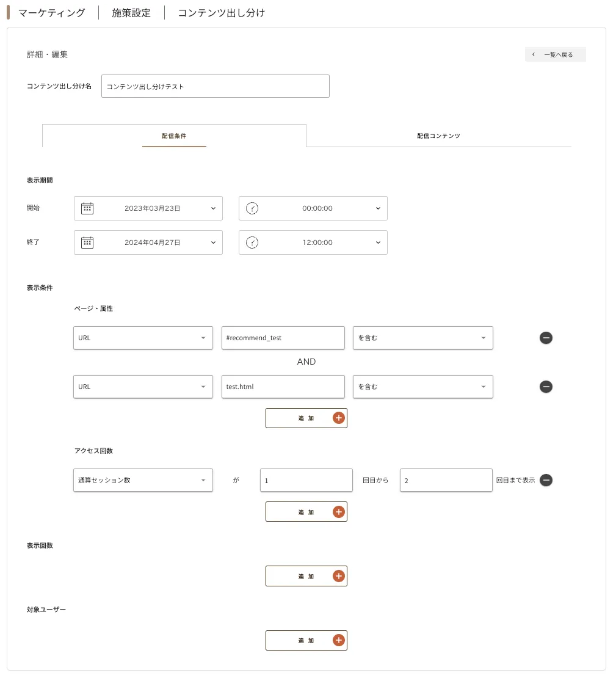Open start time dropdown 00:00:00
This screenshot has height=678, width=616.
(x=313, y=208)
